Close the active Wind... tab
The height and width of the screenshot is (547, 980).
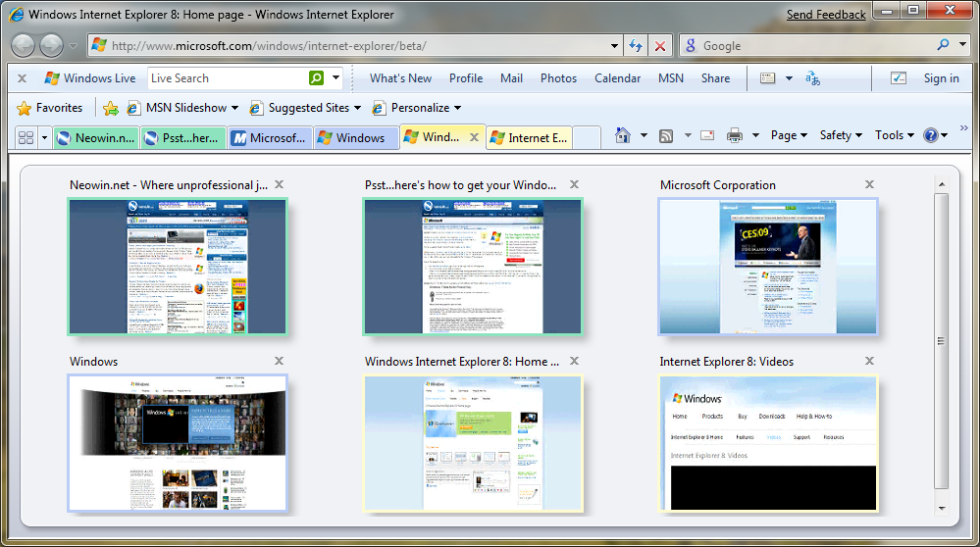click(475, 137)
